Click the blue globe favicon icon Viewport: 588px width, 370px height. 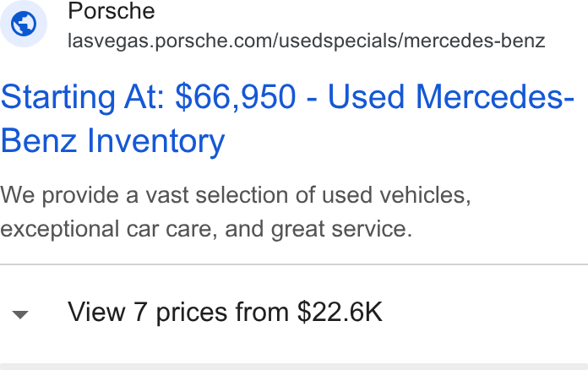(x=24, y=24)
